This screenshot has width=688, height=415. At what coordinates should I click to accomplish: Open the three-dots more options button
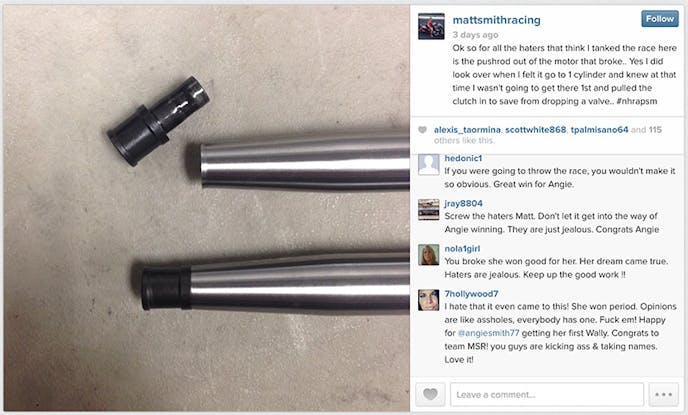point(663,394)
